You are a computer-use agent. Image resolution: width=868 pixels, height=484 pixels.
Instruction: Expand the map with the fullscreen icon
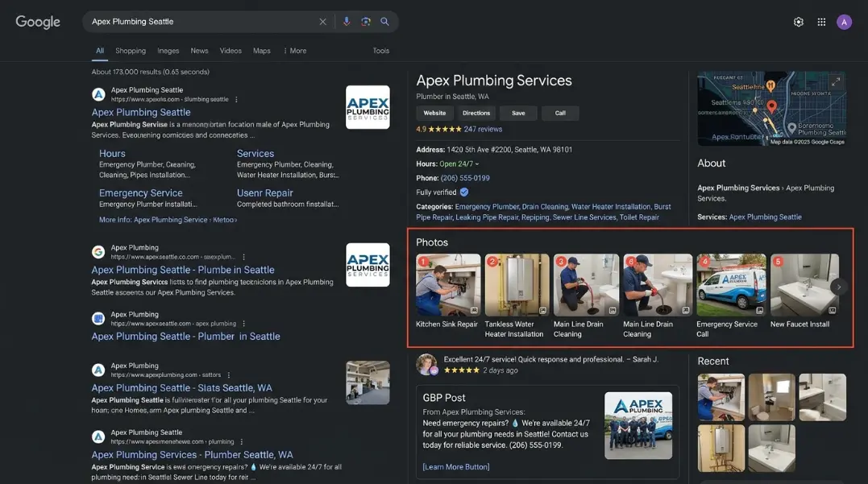[835, 82]
